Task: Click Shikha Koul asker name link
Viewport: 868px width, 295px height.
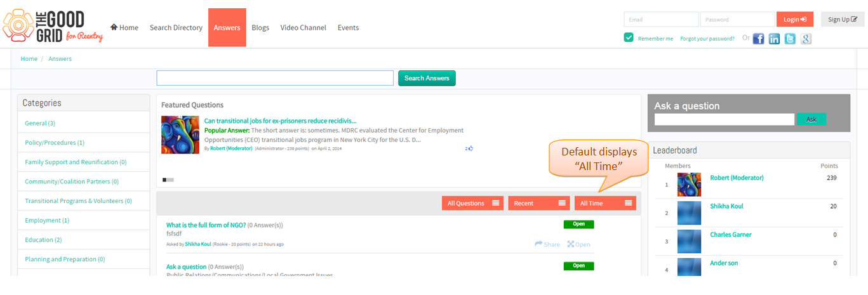Action: [199, 244]
